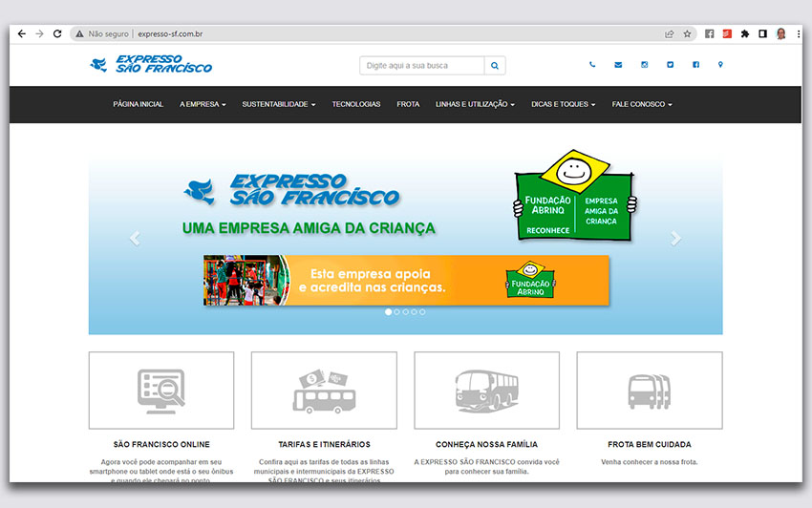Open the Chrome profile avatar
Image resolution: width=812 pixels, height=508 pixels.
[x=780, y=33]
